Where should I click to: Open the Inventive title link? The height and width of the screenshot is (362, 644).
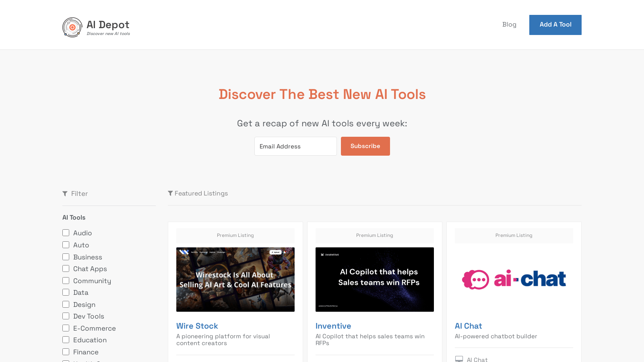pos(333,326)
